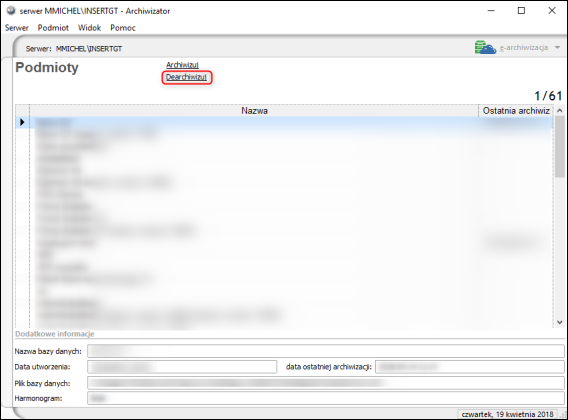Click the vertical scrollbar thumb in list
This screenshot has height=420, width=568.
point(560,146)
